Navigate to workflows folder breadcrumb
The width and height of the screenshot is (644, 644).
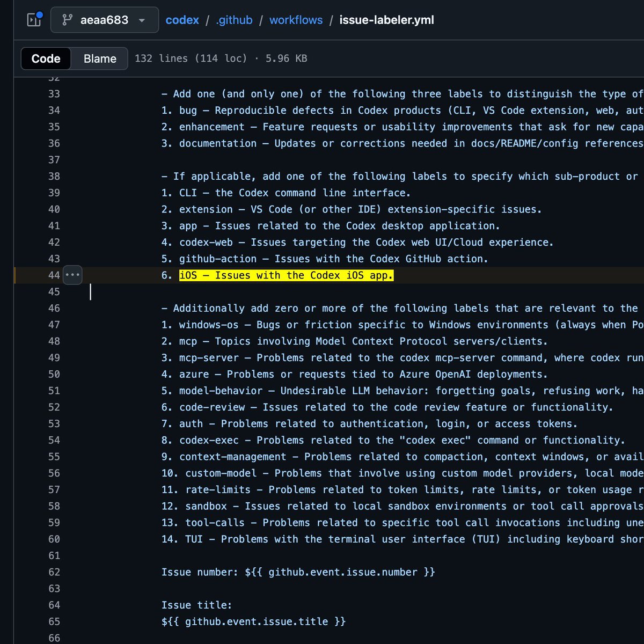click(x=296, y=20)
